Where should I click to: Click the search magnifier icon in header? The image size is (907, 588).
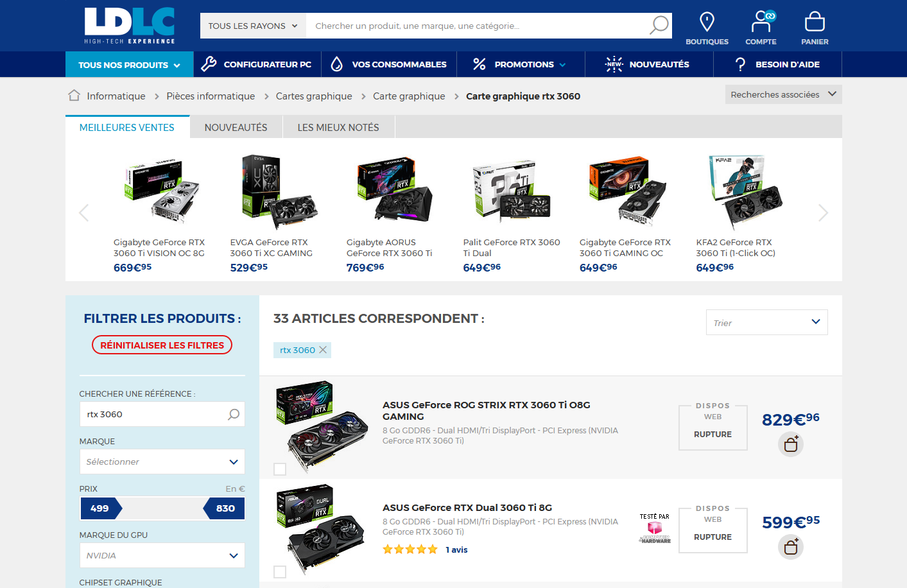pyautogui.click(x=659, y=26)
